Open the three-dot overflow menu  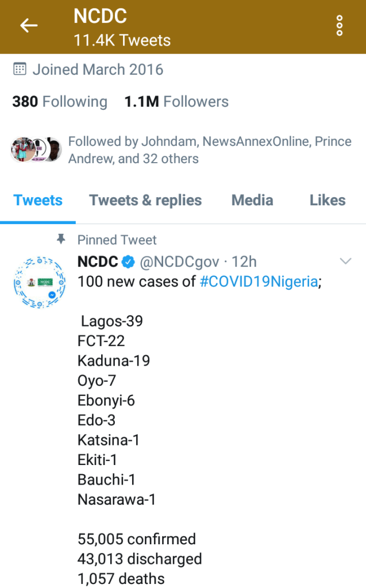[340, 26]
